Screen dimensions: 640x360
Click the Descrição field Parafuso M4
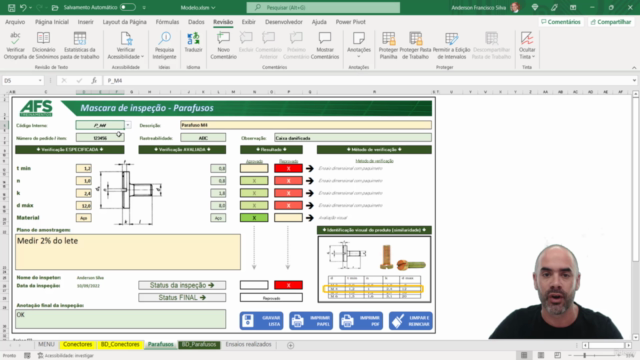306,125
